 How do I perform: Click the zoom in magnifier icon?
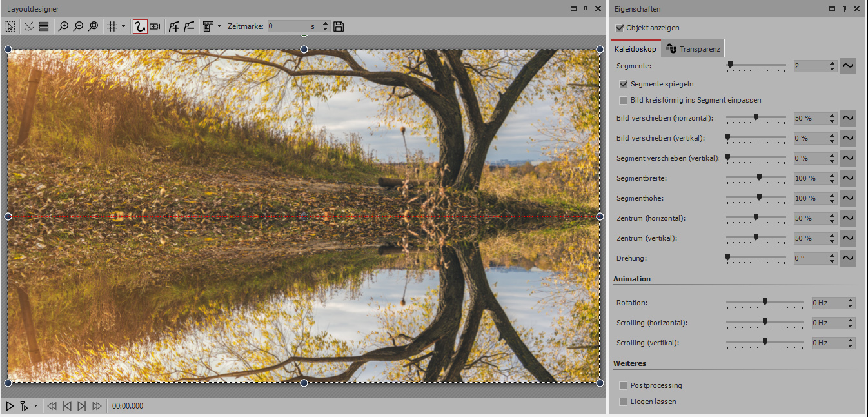63,26
